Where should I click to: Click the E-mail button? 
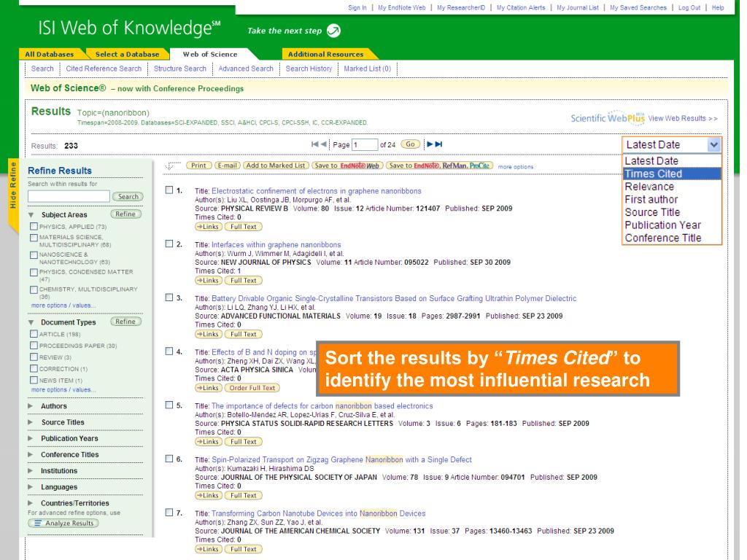tap(228, 166)
